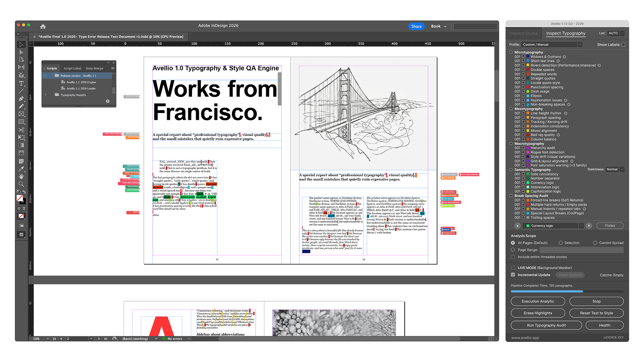Open the Script Label tab
This screenshot has height=362, width=644.
pos(72,68)
